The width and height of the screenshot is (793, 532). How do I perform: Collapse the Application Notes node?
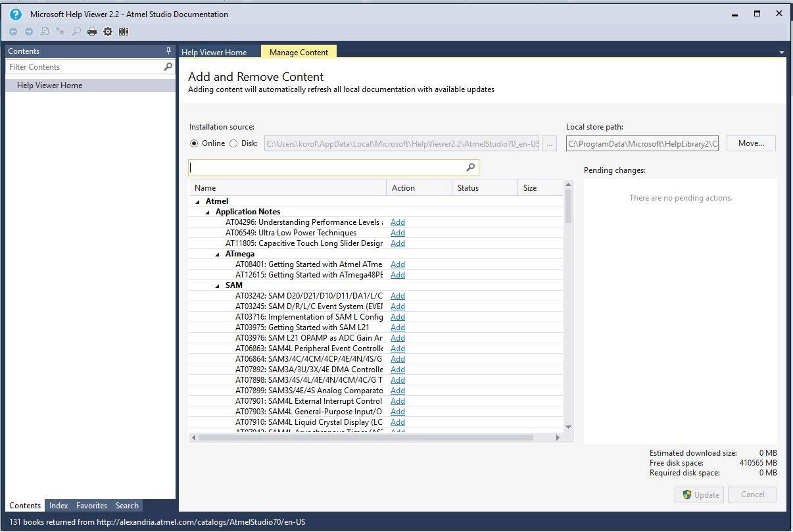click(x=208, y=212)
